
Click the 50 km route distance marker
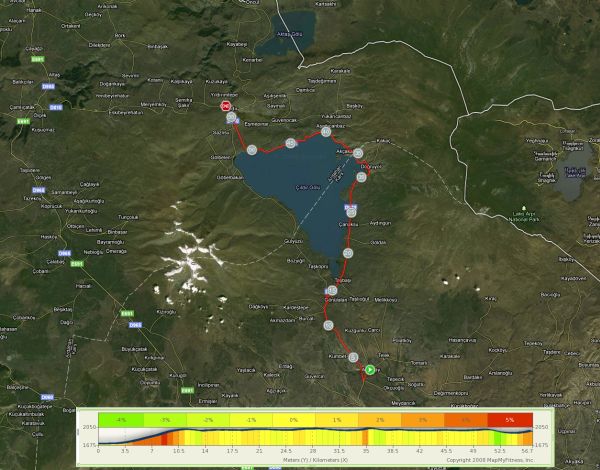tap(252, 149)
